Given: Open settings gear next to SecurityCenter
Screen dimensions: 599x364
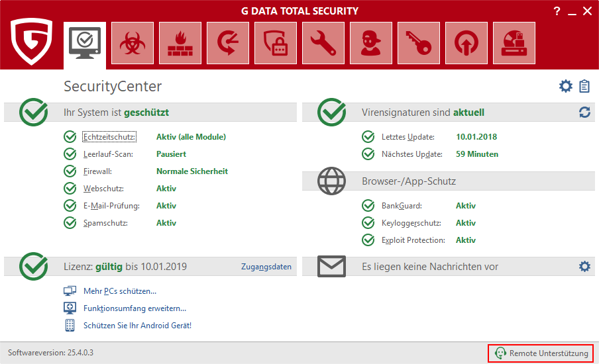Looking at the screenshot, I should coord(566,86).
